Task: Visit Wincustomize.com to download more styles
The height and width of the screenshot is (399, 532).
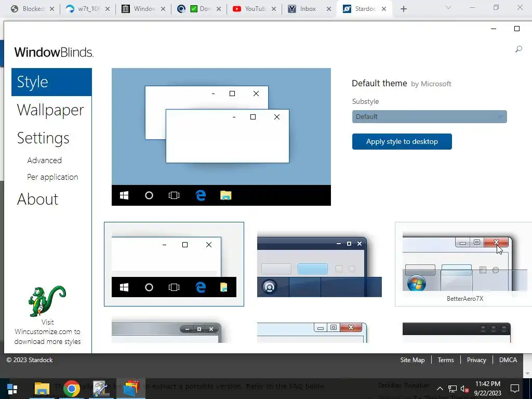Action: 47,332
